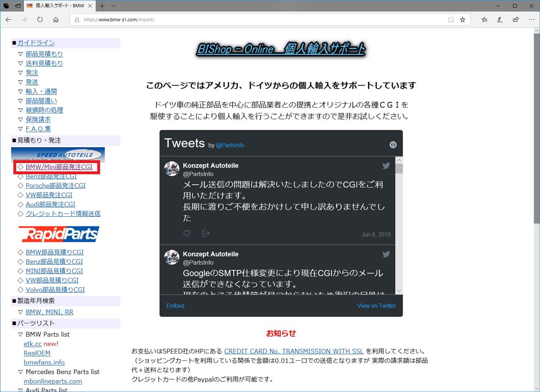Open the ガイドライン link
Screen dimensions: 540x392
click(36, 43)
